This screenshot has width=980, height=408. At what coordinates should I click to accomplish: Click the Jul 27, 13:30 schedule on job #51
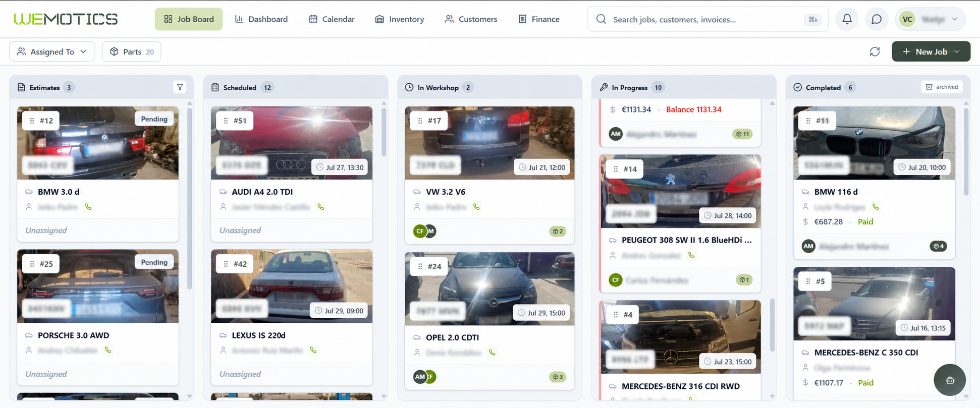pos(340,167)
